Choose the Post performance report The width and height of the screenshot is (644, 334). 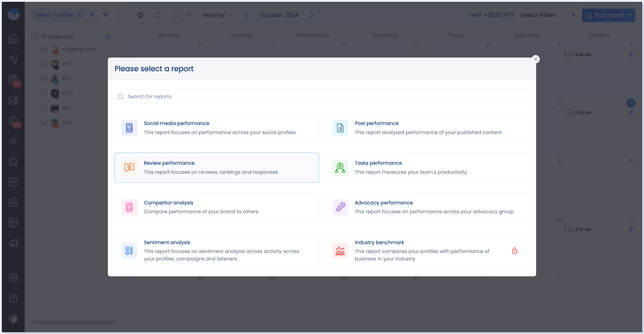click(427, 128)
